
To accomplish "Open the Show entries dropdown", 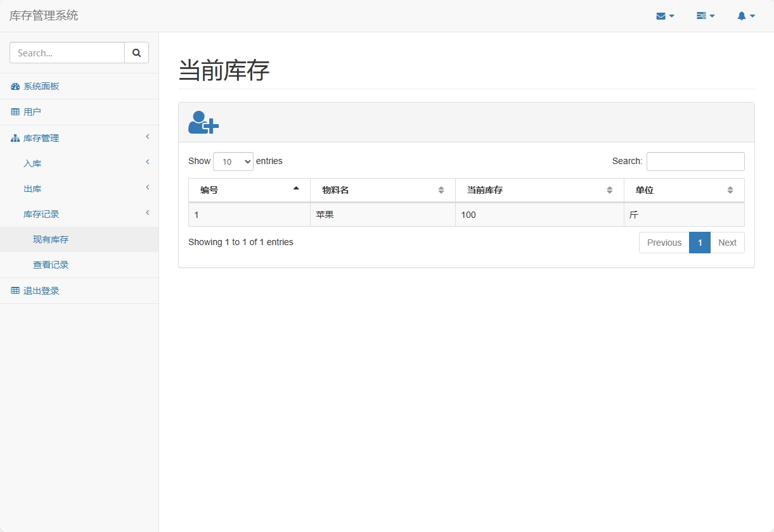I will click(x=233, y=161).
